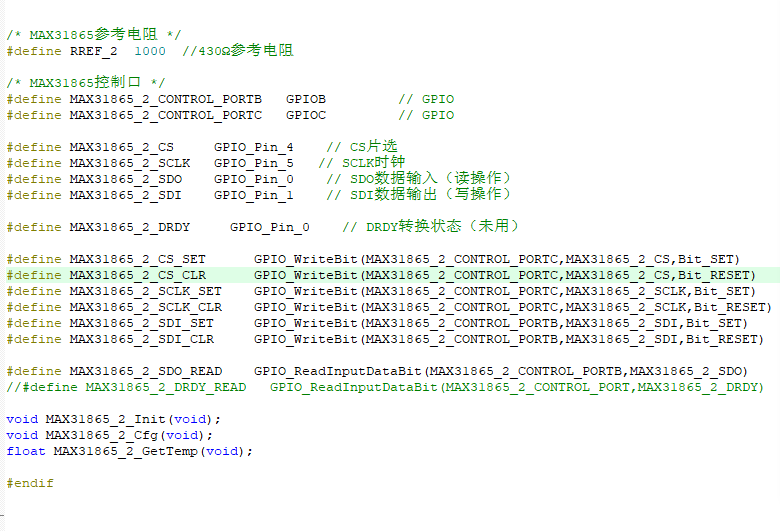The width and height of the screenshot is (780, 531).
Task: Click MAX31865_2_SDI macro name in its define
Action: point(125,196)
